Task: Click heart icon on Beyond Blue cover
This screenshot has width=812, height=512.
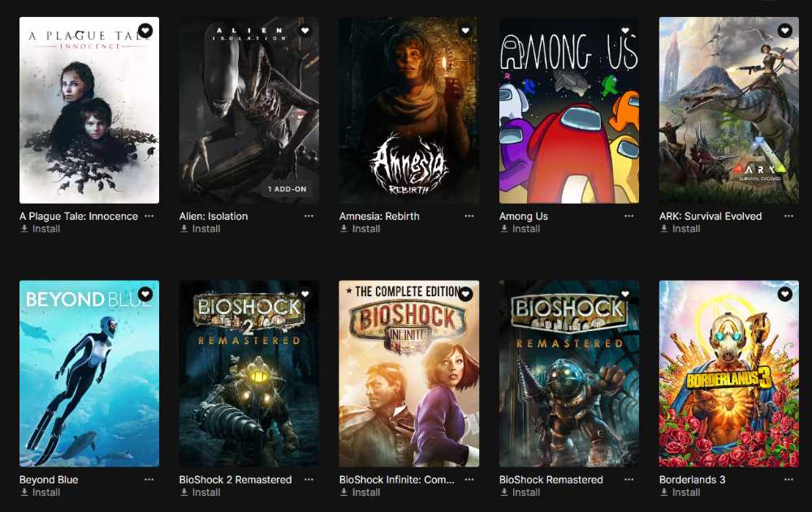Action: [x=145, y=294]
